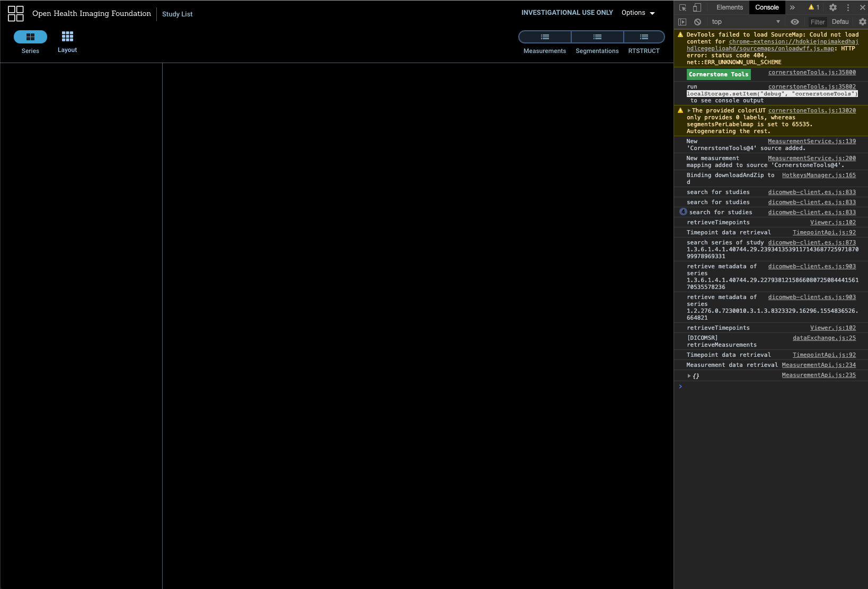
Task: Open MeasurementService.js:139 source link
Action: click(812, 141)
